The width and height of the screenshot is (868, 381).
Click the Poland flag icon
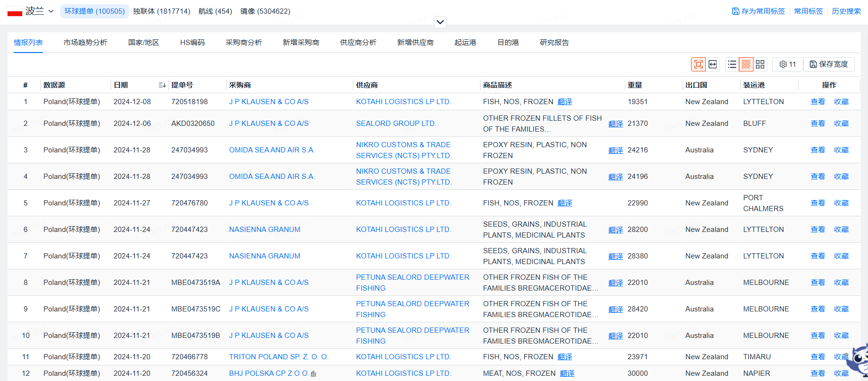[x=15, y=11]
